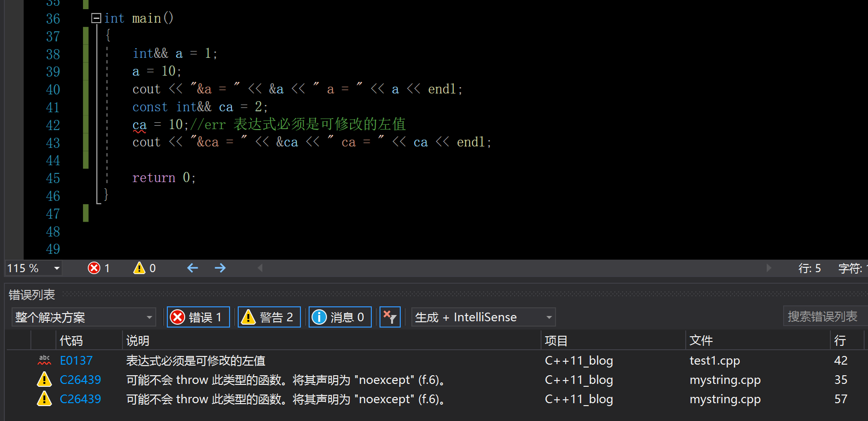This screenshot has height=421, width=868.
Task: Click line number 42 in the gutter
Action: [53, 125]
